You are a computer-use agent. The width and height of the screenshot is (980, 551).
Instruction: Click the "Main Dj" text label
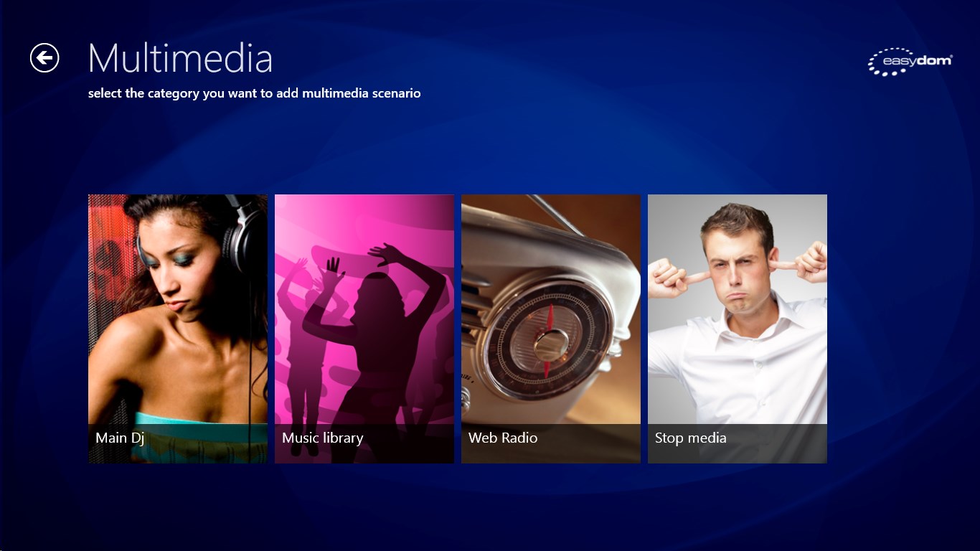[x=120, y=438]
